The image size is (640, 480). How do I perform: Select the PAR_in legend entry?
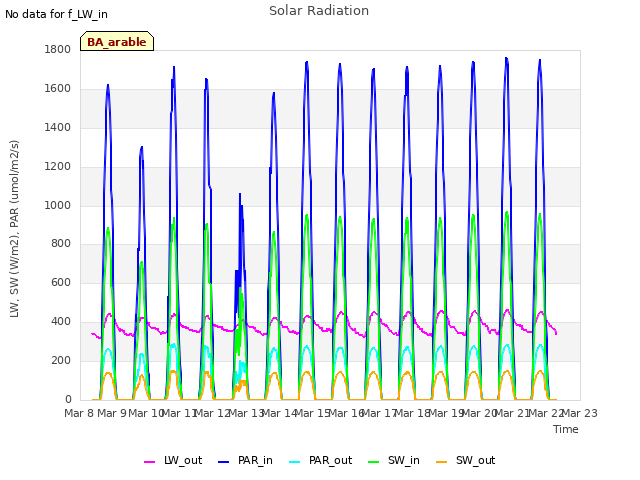[x=245, y=460]
